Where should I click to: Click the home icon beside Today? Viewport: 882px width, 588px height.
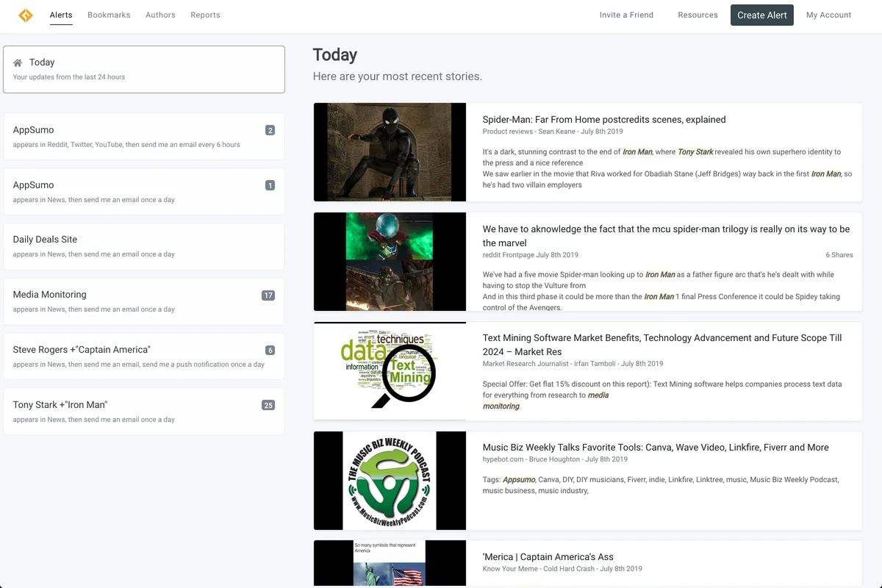coord(18,63)
